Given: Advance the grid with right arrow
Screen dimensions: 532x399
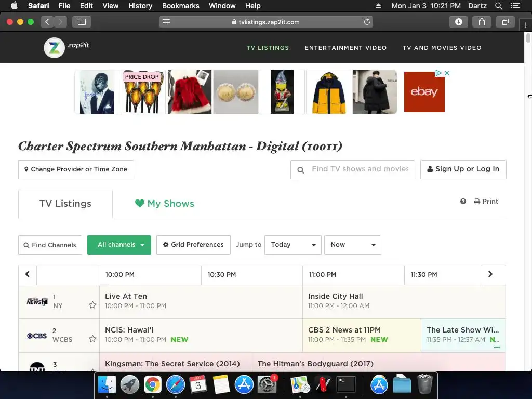Looking at the screenshot, I should coord(490,274).
